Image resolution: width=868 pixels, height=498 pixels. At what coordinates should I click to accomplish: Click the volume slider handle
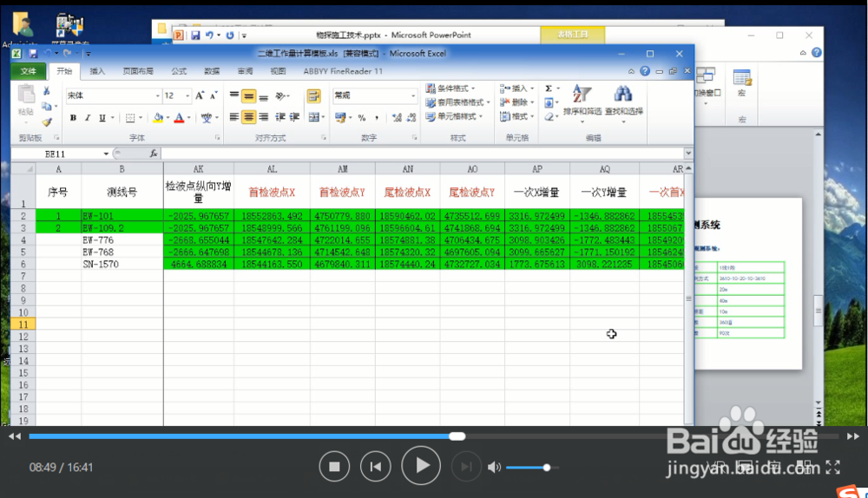click(546, 468)
